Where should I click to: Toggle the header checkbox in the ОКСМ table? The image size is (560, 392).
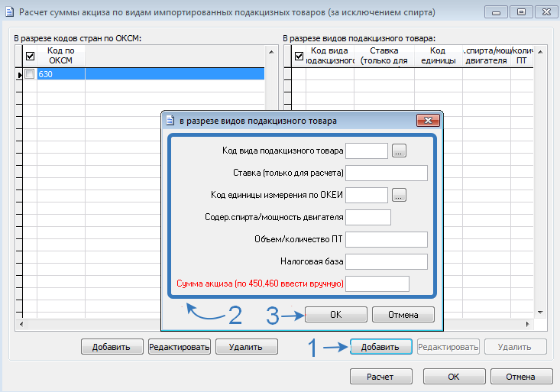click(30, 56)
